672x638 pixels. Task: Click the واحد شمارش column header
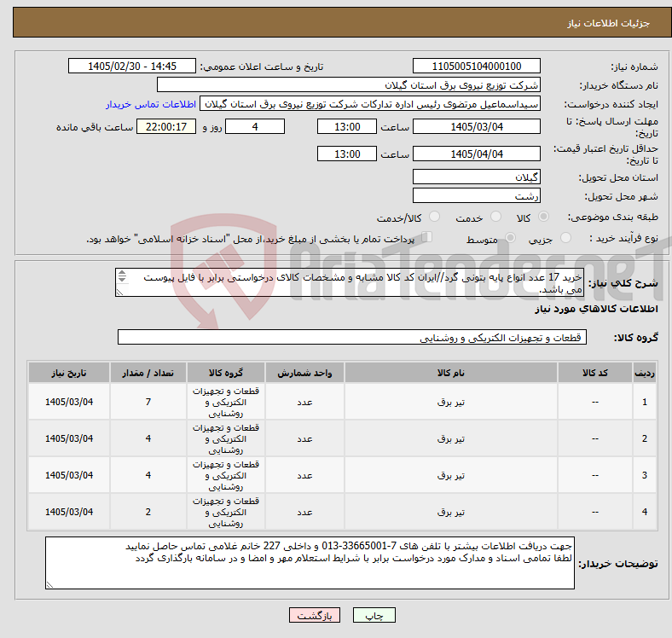(304, 373)
